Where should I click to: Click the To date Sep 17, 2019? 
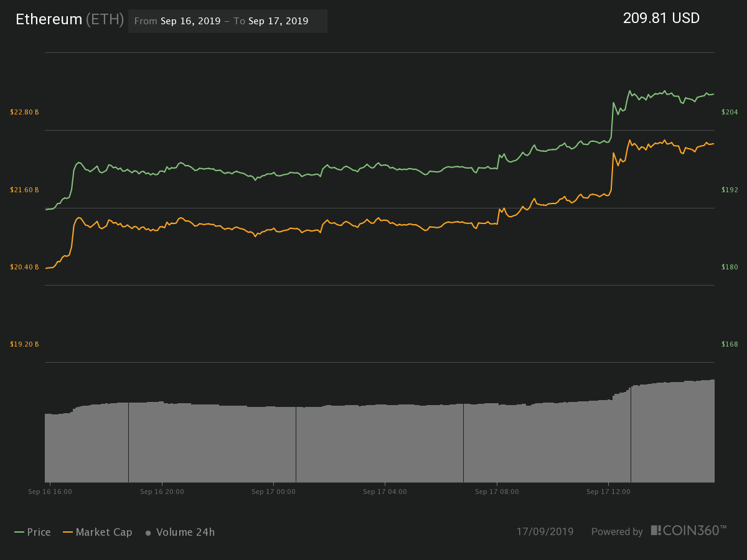[278, 21]
